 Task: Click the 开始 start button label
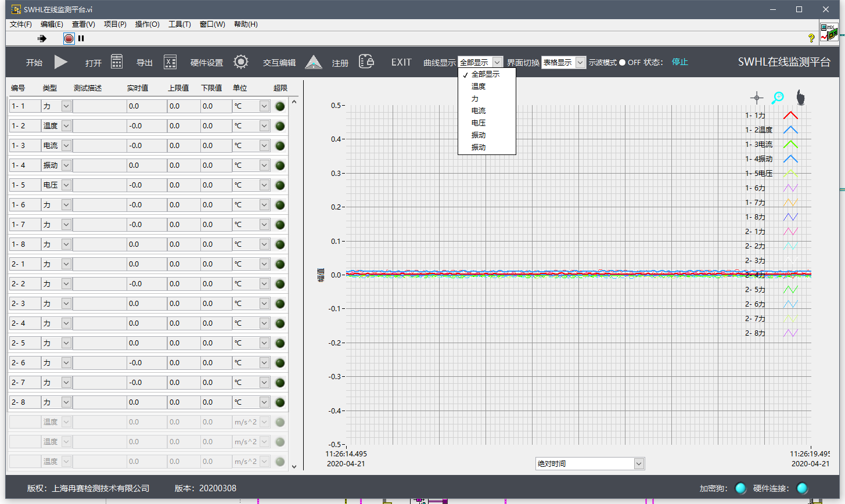click(x=34, y=63)
